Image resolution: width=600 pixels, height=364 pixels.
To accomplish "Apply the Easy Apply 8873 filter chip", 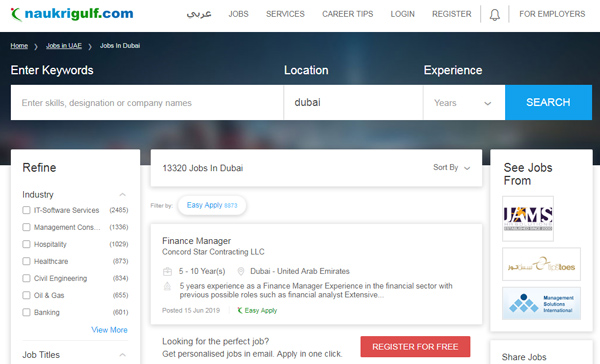I will 212,205.
